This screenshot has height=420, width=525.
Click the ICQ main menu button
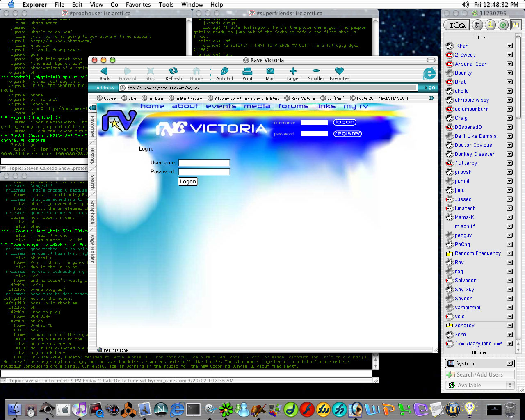457,25
